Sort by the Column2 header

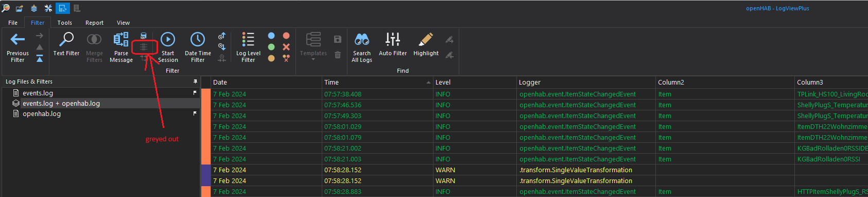[x=725, y=82]
